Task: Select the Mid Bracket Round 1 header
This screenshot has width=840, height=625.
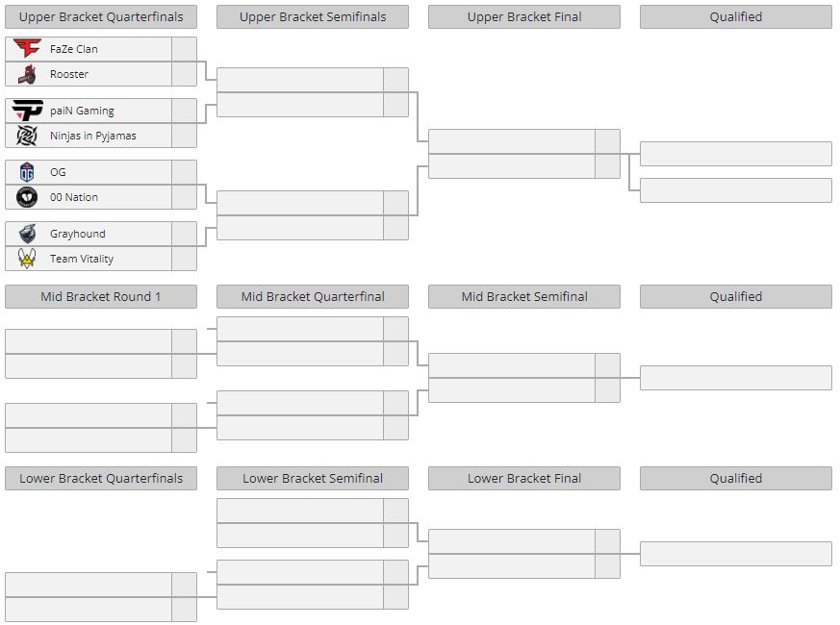Action: click(101, 296)
